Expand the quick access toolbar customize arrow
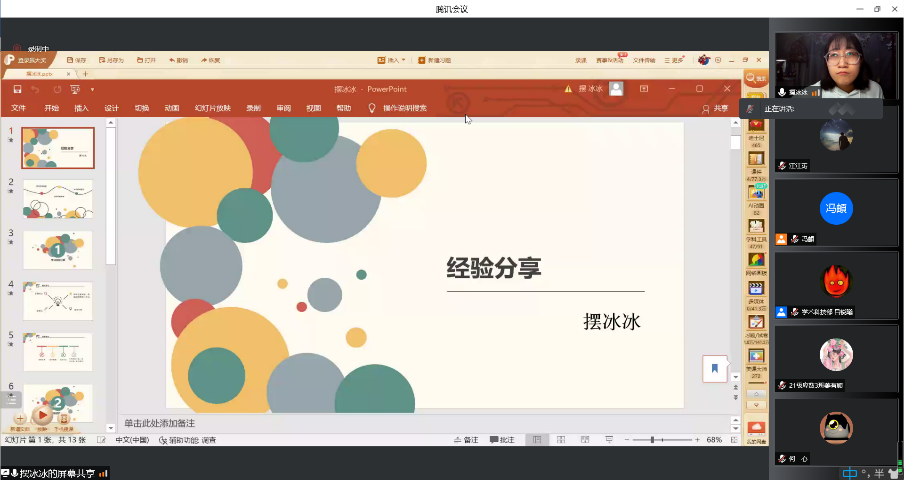904x480 pixels. [91, 89]
